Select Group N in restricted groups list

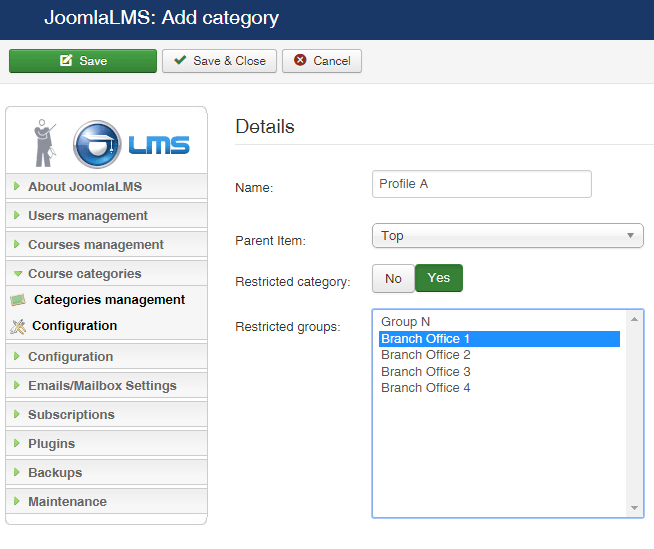(406, 322)
